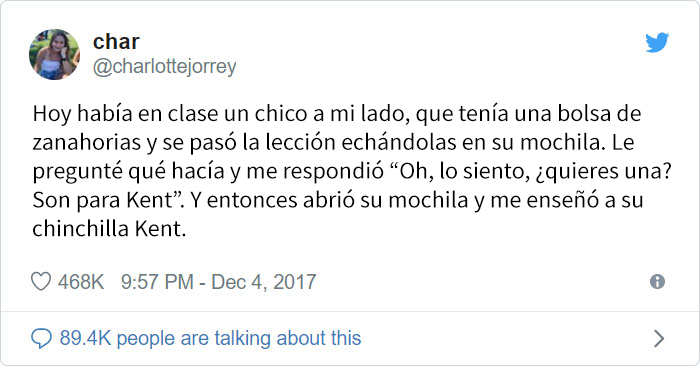
Task: Click the display name "char"
Action: point(116,42)
